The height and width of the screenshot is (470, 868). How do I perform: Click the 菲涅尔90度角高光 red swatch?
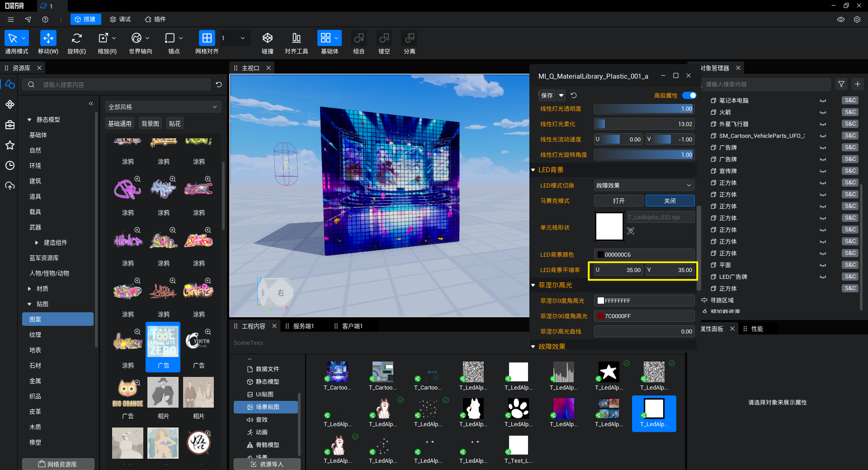click(x=600, y=316)
